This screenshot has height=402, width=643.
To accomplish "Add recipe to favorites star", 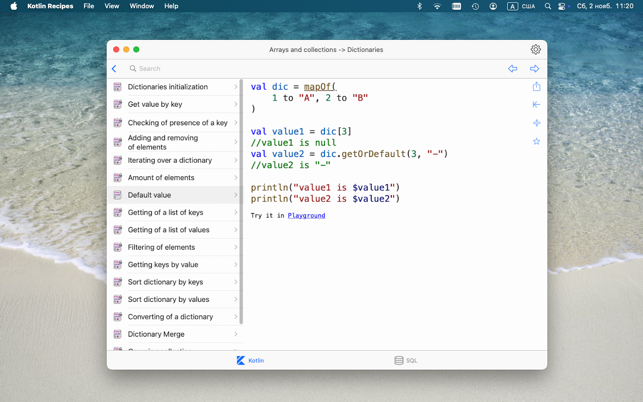I will point(536,142).
